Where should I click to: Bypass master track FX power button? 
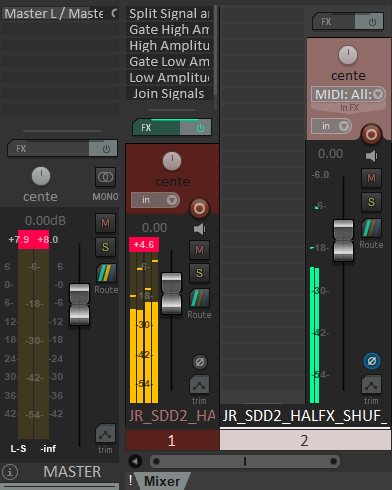[103, 148]
